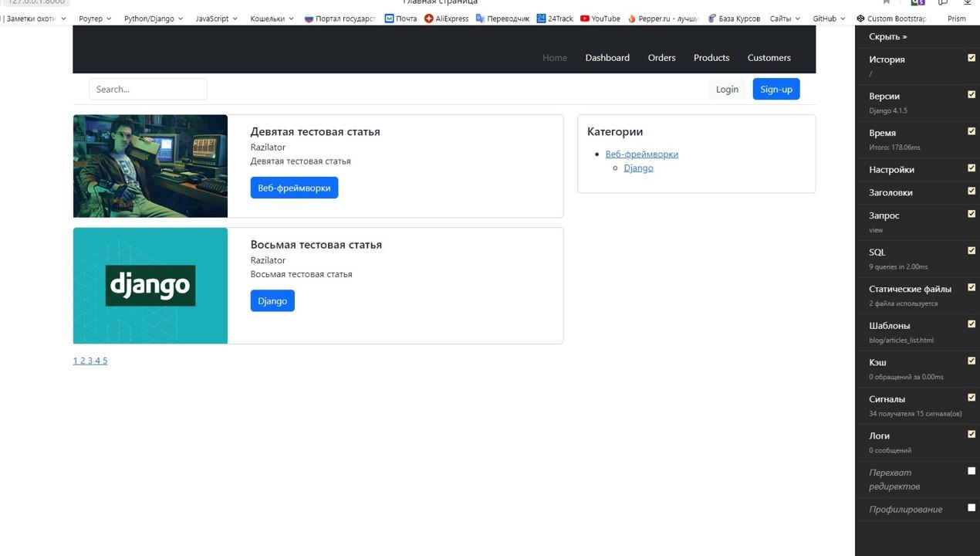
Task: Open the Prism bookmark
Action: pyautogui.click(x=957, y=19)
